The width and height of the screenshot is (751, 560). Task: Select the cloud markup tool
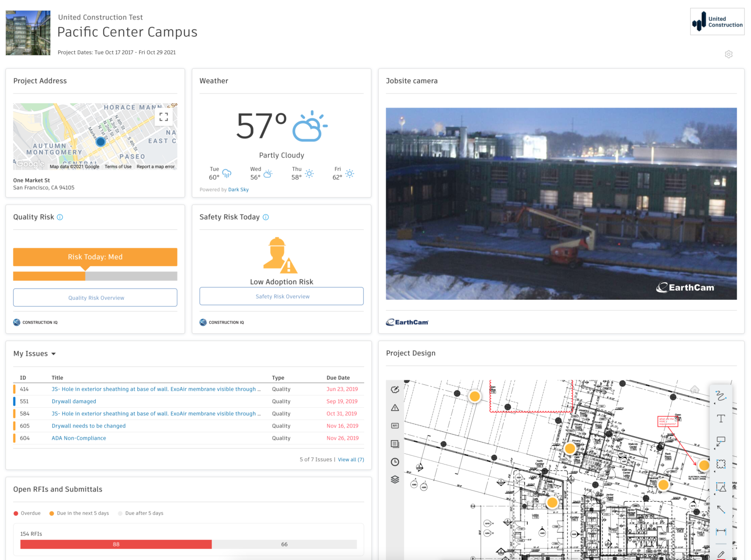point(721,463)
